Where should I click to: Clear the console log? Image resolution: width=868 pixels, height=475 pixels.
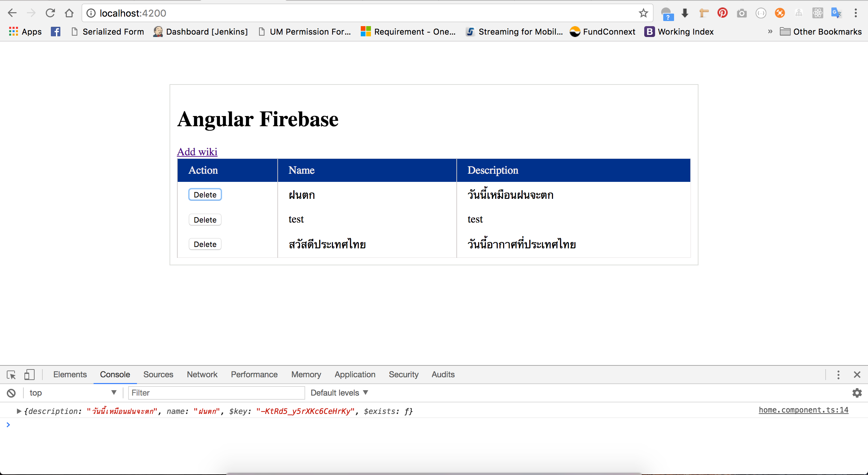pos(11,393)
